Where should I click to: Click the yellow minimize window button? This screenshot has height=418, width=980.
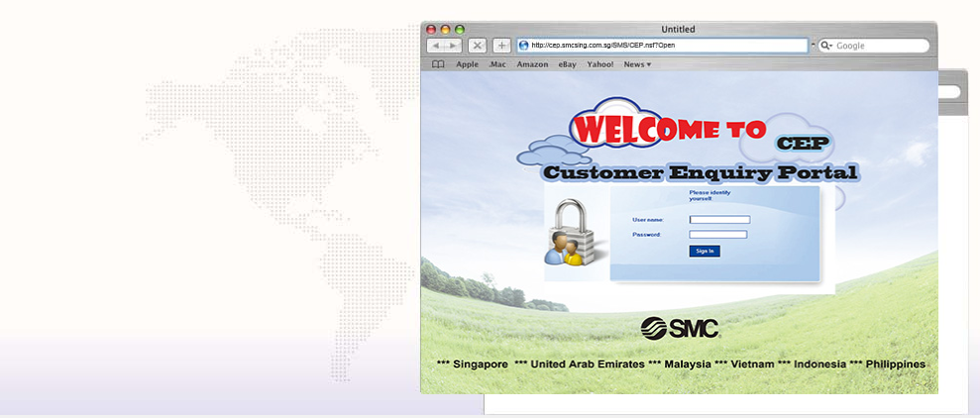(446, 30)
